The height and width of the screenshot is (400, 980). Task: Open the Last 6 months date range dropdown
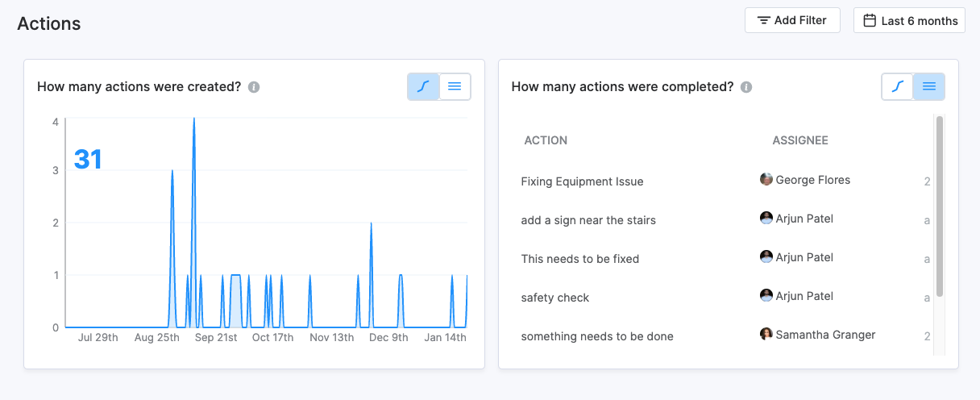[x=909, y=20]
